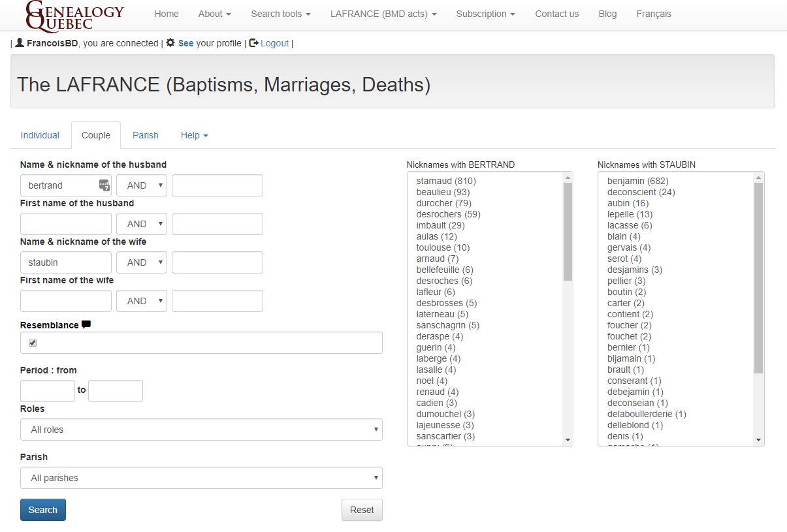Select desrochers (59) nickname
Image resolution: width=787 pixels, height=532 pixels.
coord(448,214)
